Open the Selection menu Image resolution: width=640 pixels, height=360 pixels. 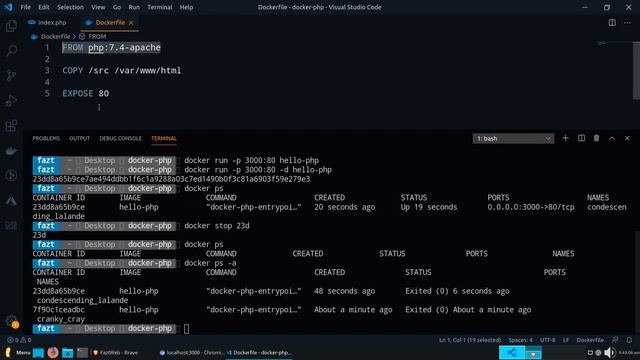[70, 7]
